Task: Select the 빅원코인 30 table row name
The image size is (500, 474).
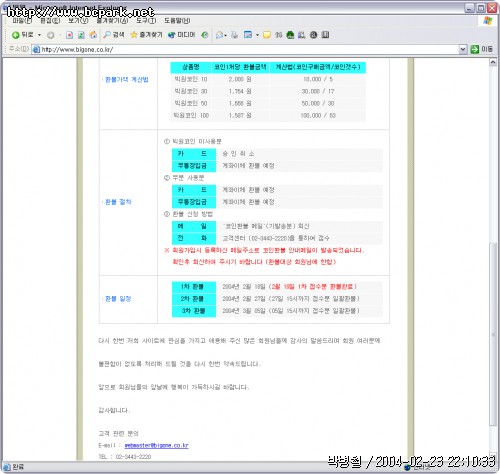Action: (191, 91)
